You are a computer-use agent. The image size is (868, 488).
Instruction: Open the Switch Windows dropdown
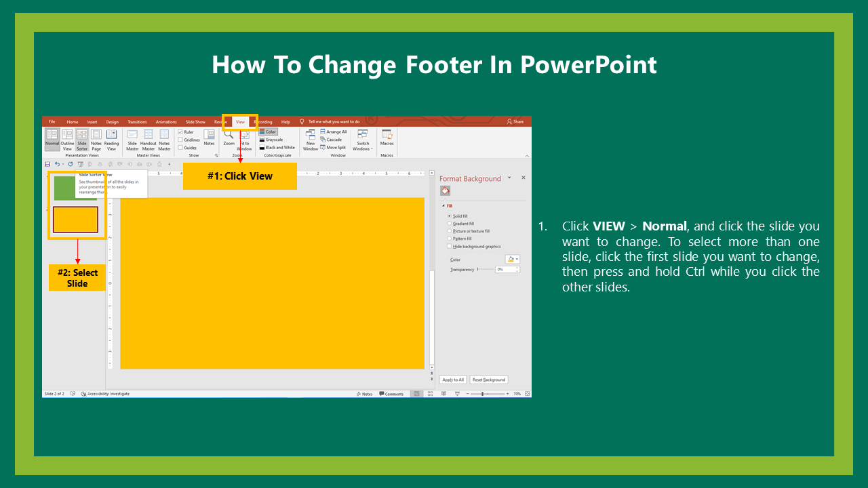tap(363, 140)
